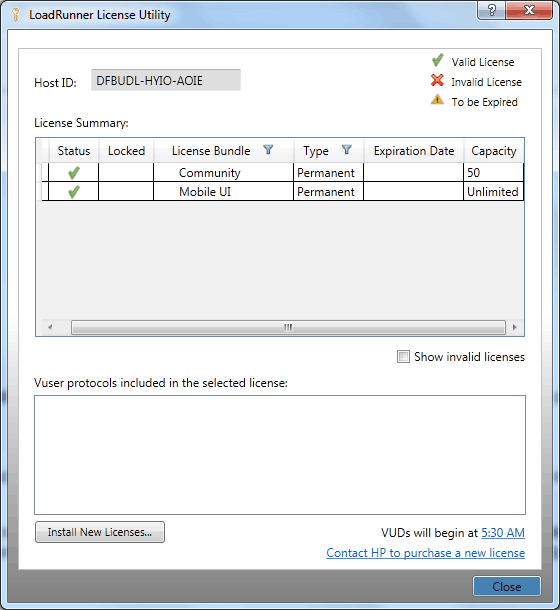Sort by the Capacity column header

(494, 151)
